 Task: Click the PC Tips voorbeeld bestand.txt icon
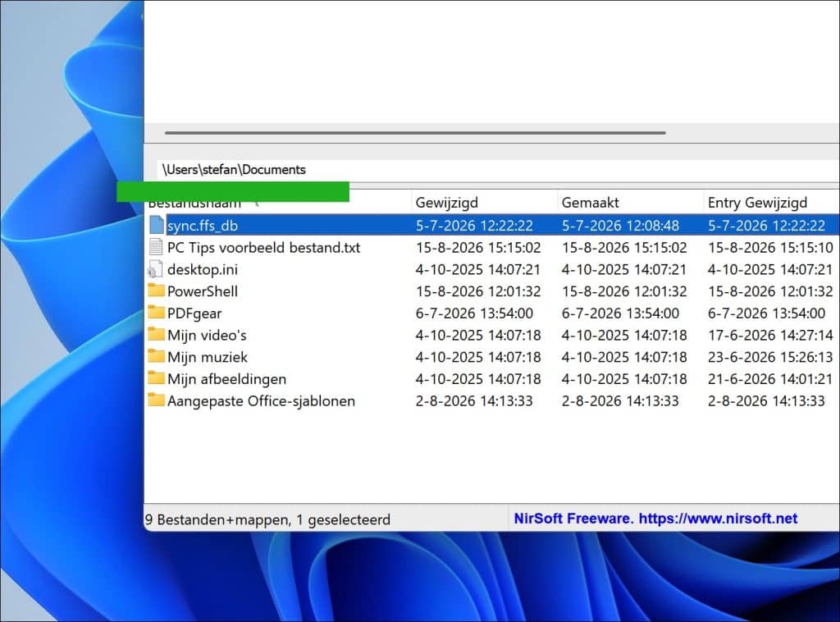156,247
